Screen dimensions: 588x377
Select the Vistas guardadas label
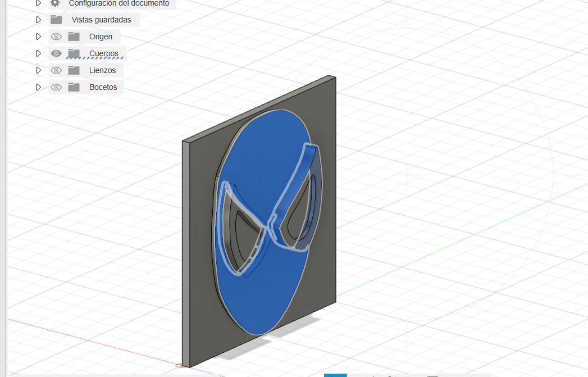101,20
